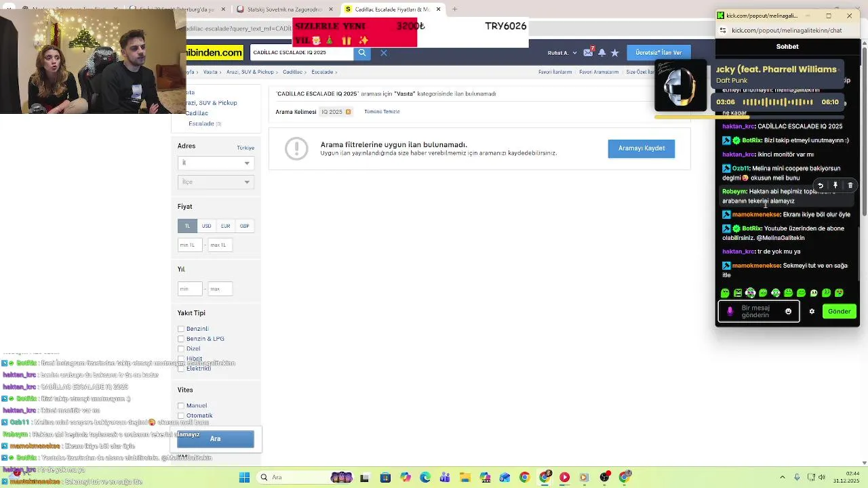Clear the search field with the X icon
The width and height of the screenshot is (868, 488).
click(x=384, y=53)
